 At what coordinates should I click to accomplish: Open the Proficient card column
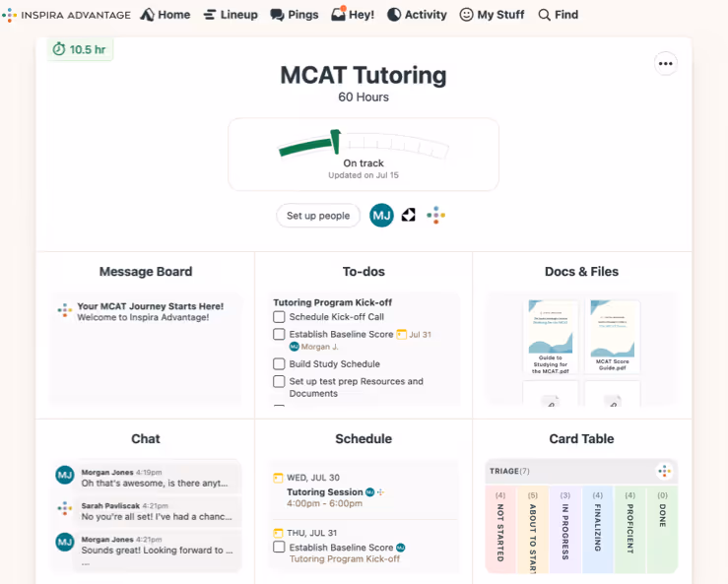[630, 529]
